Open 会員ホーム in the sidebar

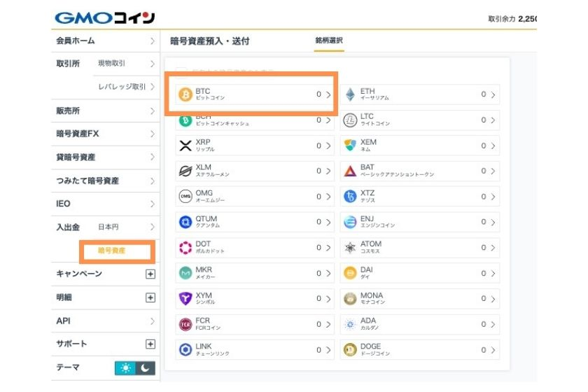tap(106, 41)
